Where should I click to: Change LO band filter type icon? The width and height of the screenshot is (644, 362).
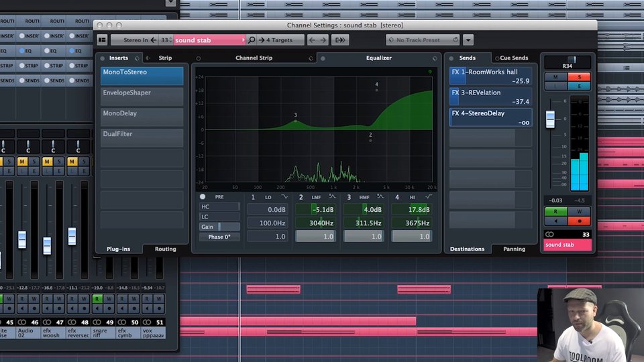click(284, 197)
